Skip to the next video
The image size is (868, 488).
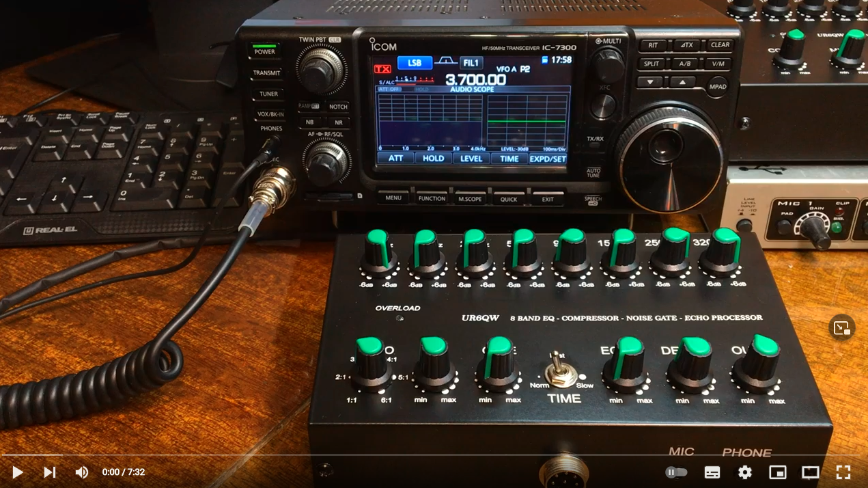tap(50, 472)
